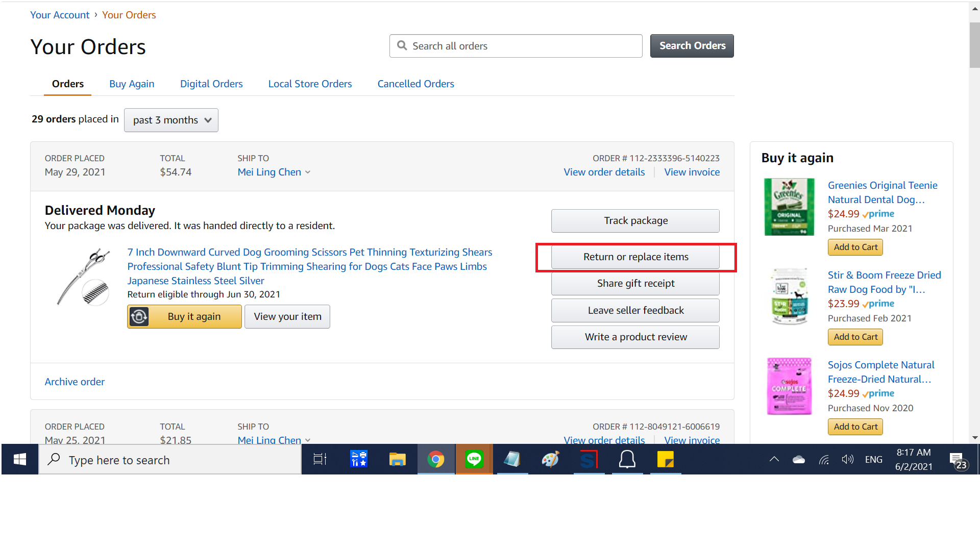Switch to the Local Store Orders tab

(x=310, y=84)
